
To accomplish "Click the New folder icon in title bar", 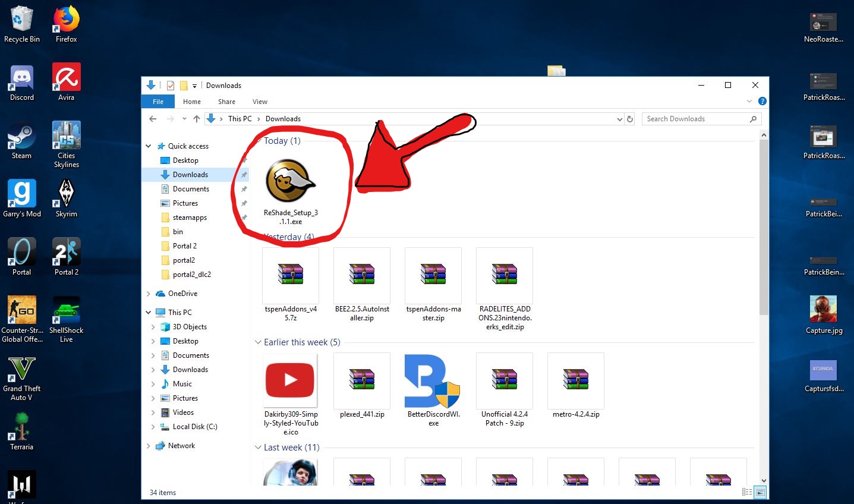I will tap(184, 86).
